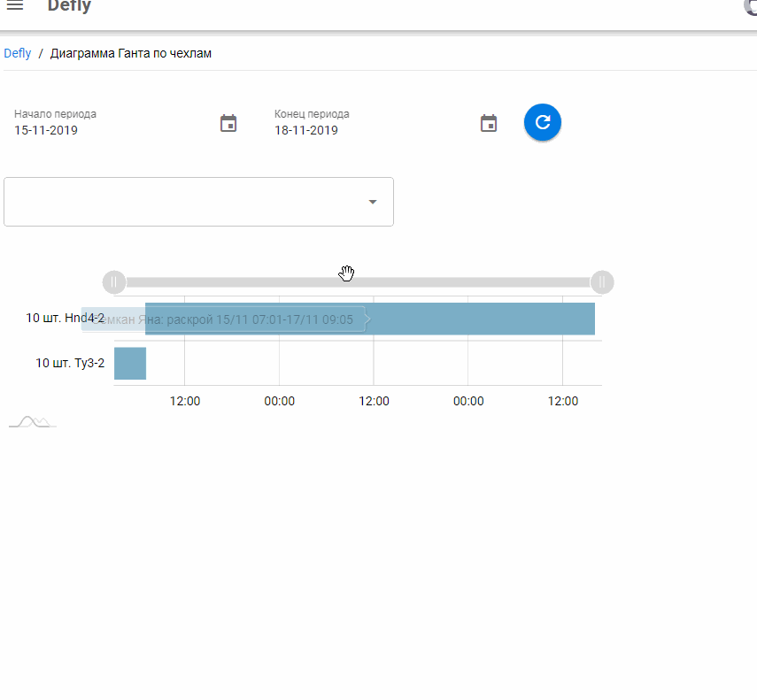Grab the left zoom slider handle
The height and width of the screenshot is (700, 757).
coord(114,282)
